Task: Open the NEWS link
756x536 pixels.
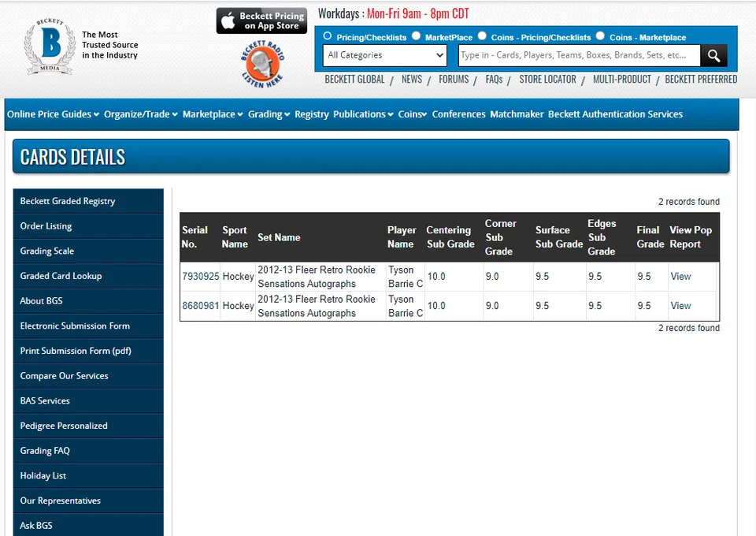Action: coord(412,80)
